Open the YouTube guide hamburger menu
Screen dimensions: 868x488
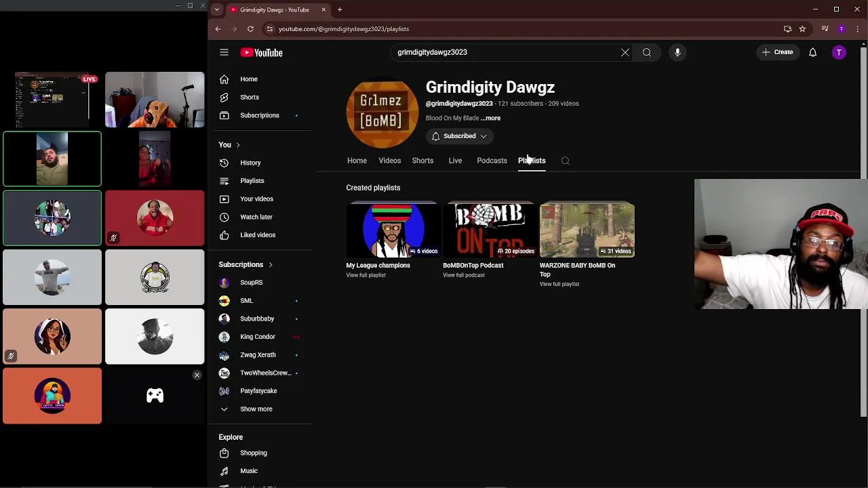pyautogui.click(x=224, y=52)
